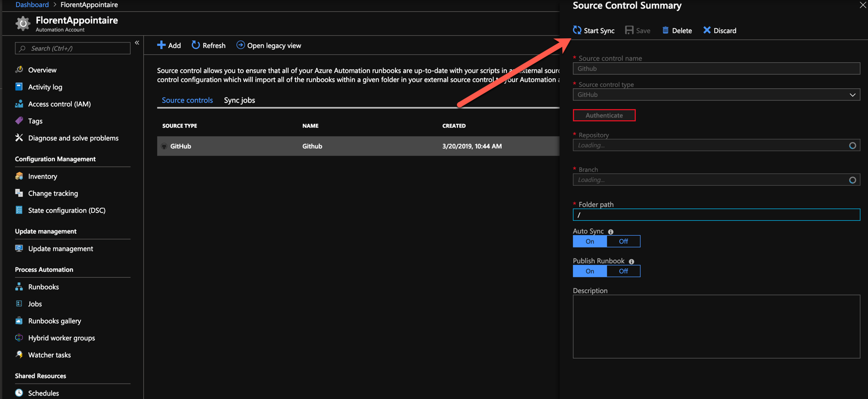Click the Source control name field

[x=716, y=69]
